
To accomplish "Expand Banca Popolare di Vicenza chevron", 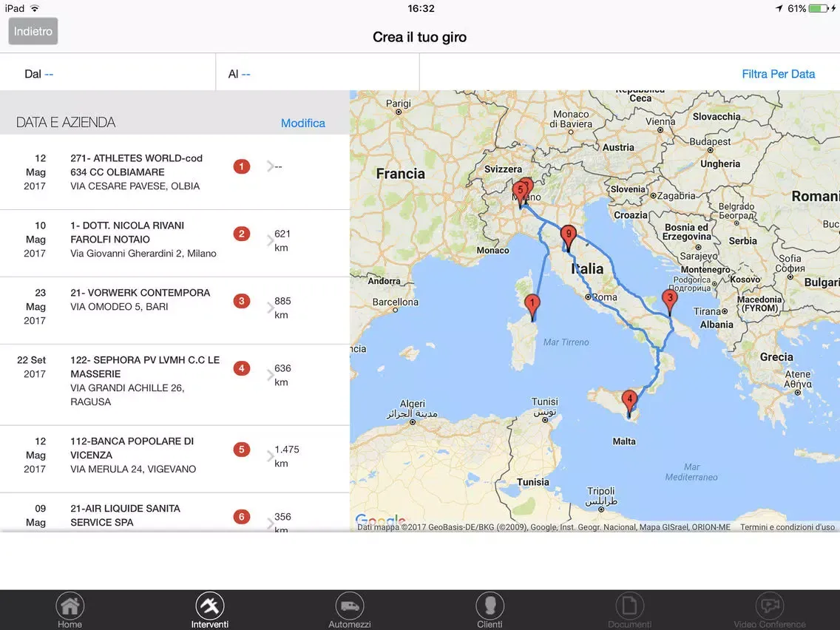I will click(x=270, y=456).
